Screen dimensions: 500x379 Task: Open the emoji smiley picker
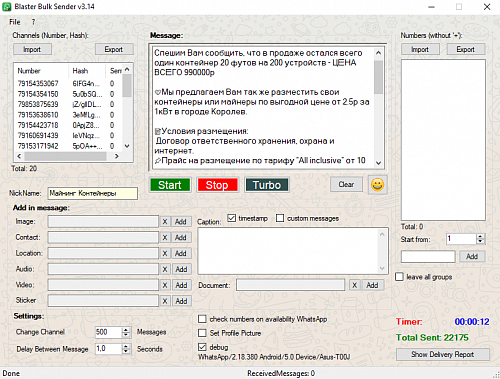[x=377, y=185]
